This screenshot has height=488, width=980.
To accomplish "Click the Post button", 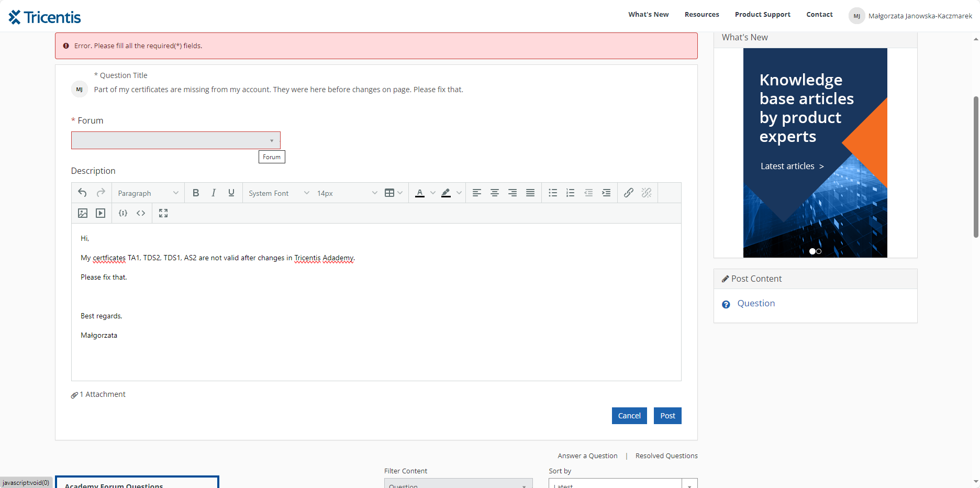I will pos(667,416).
